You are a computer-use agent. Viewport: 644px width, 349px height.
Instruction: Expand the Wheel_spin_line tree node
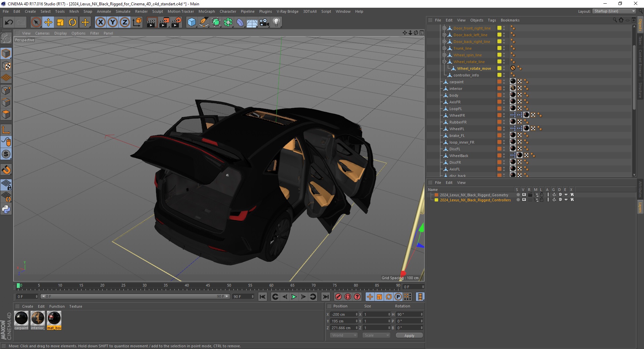[x=444, y=55]
